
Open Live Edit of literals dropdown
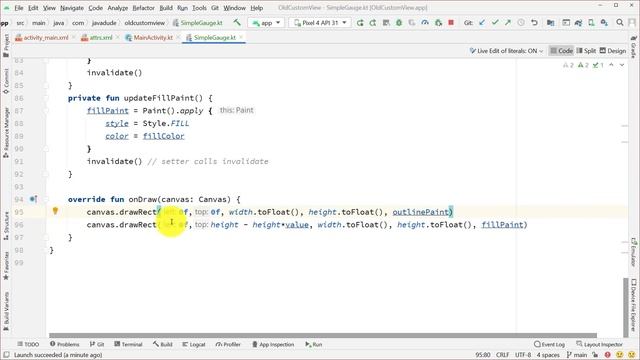tap(506, 51)
